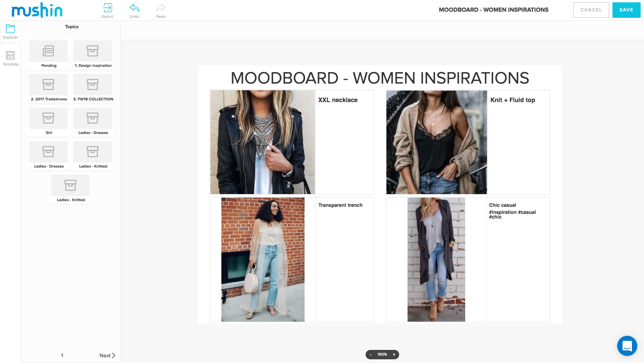
Task: Click the zoom decrease minus button
Action: (371, 354)
